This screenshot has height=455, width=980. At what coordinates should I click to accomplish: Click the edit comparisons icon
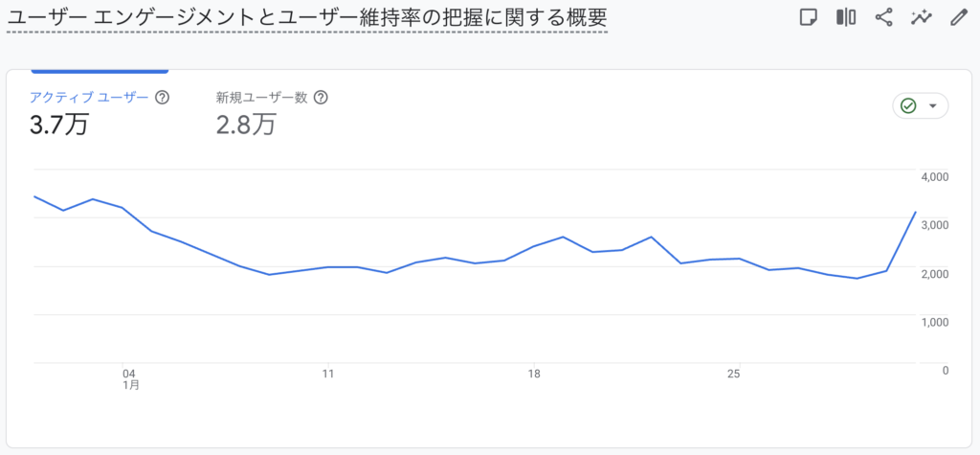coord(846,17)
